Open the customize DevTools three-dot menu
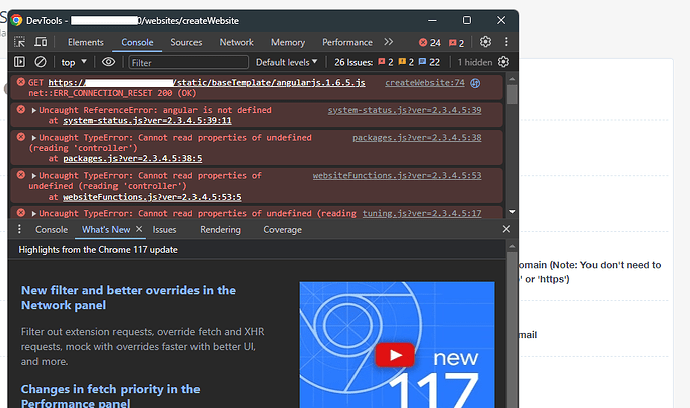The width and height of the screenshot is (690, 408). 506,42
